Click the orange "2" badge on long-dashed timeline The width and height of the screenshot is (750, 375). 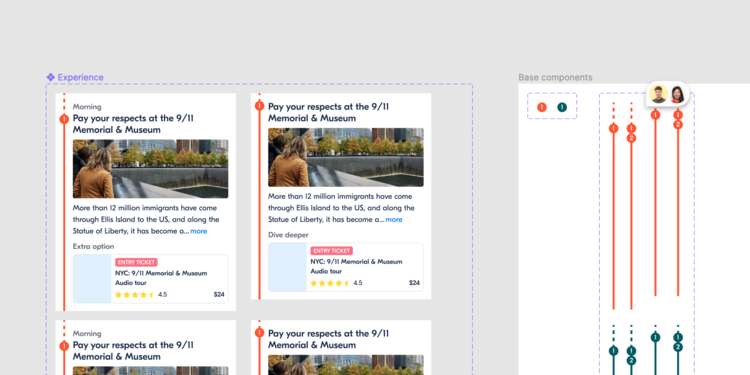coord(631,138)
